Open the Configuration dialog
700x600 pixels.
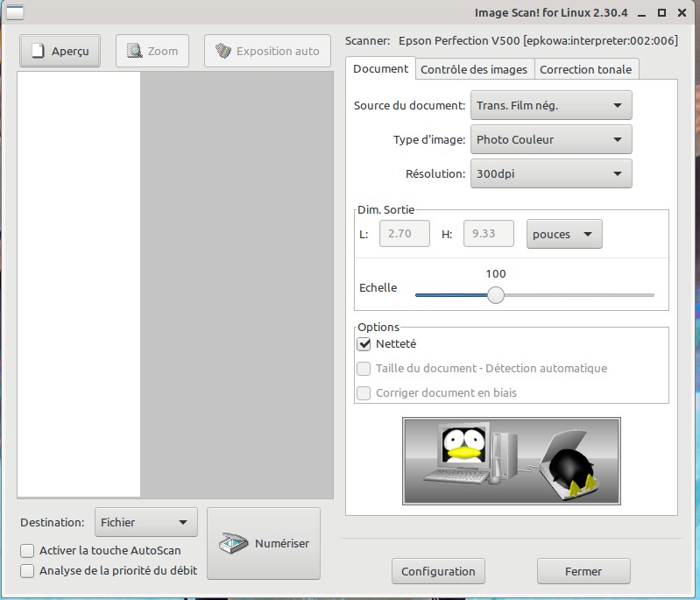438,571
